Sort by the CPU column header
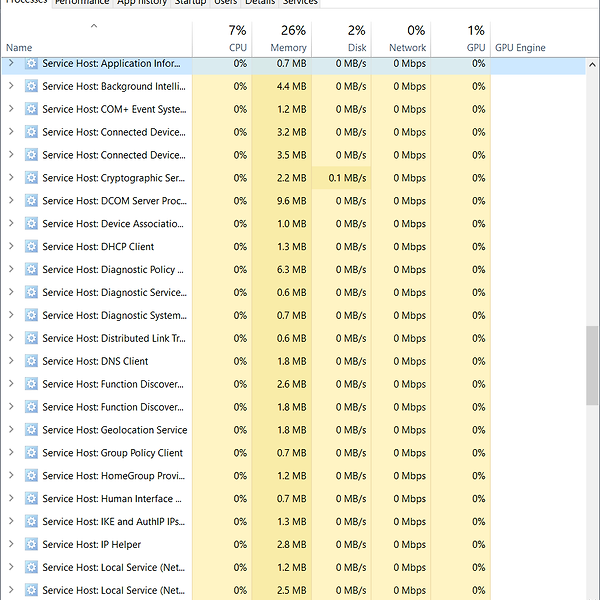The image size is (600, 600). 222,39
